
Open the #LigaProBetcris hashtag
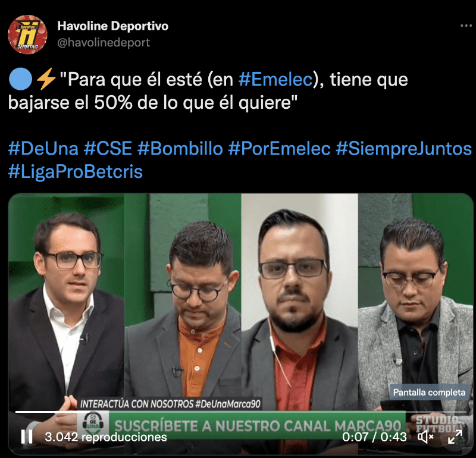click(x=76, y=172)
